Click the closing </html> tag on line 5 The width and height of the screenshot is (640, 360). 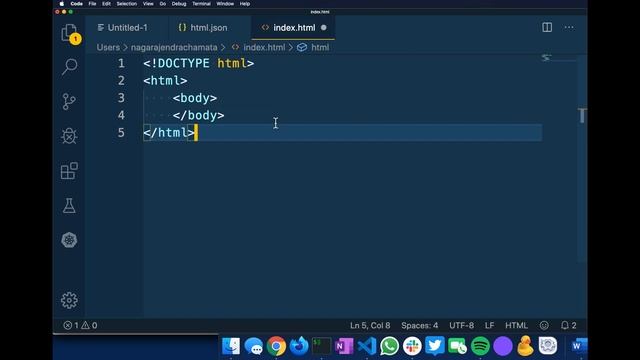point(169,133)
